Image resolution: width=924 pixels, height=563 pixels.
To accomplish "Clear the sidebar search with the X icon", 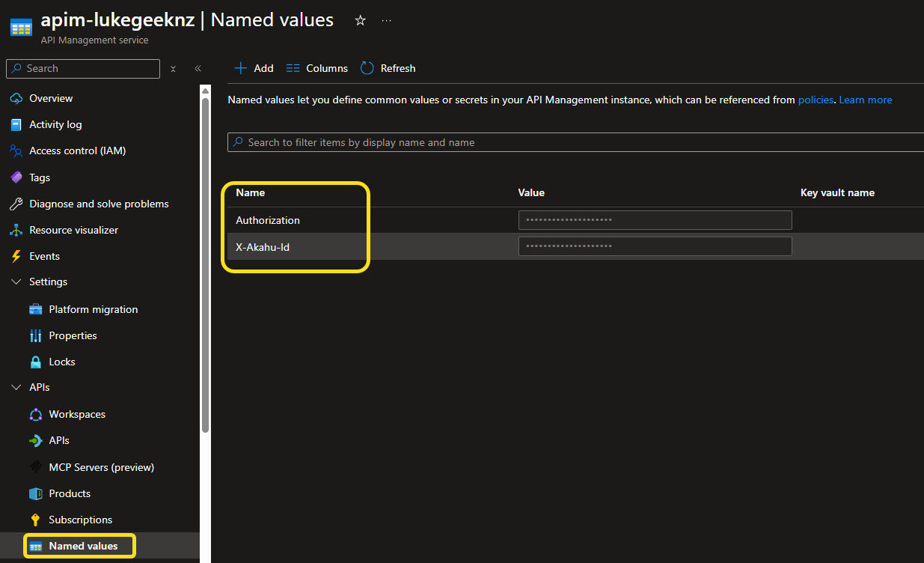I will coord(173,68).
